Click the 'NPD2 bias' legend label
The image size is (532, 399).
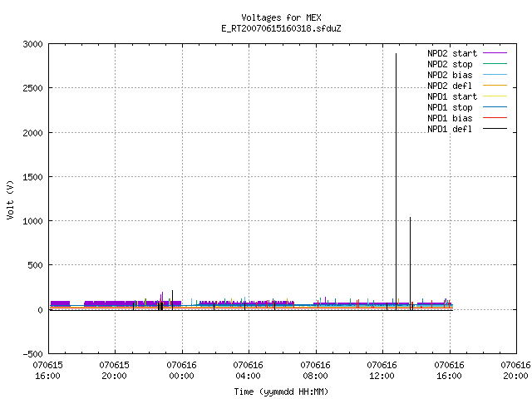click(x=450, y=75)
